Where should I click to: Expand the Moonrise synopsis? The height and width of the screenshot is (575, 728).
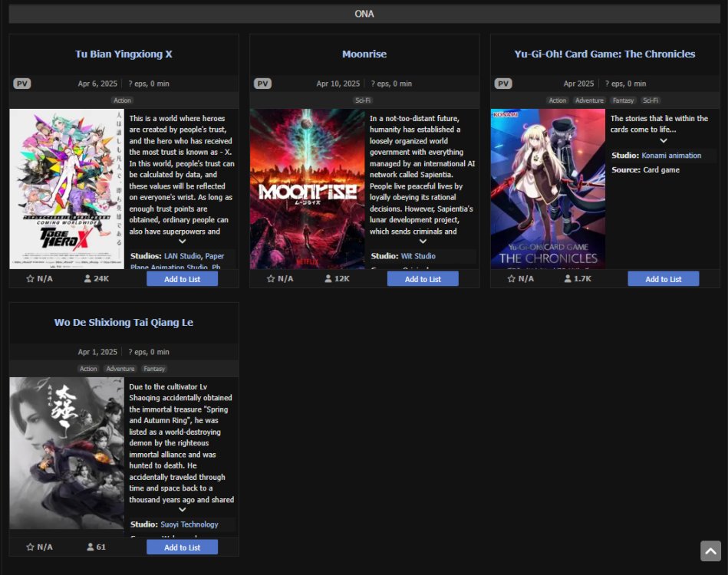(x=423, y=242)
